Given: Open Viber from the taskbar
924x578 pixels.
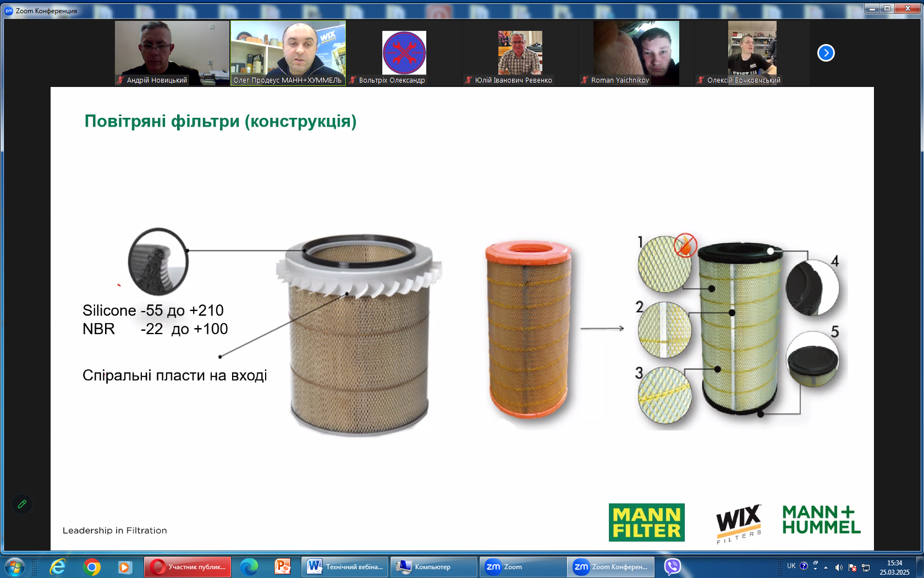Looking at the screenshot, I should [672, 567].
